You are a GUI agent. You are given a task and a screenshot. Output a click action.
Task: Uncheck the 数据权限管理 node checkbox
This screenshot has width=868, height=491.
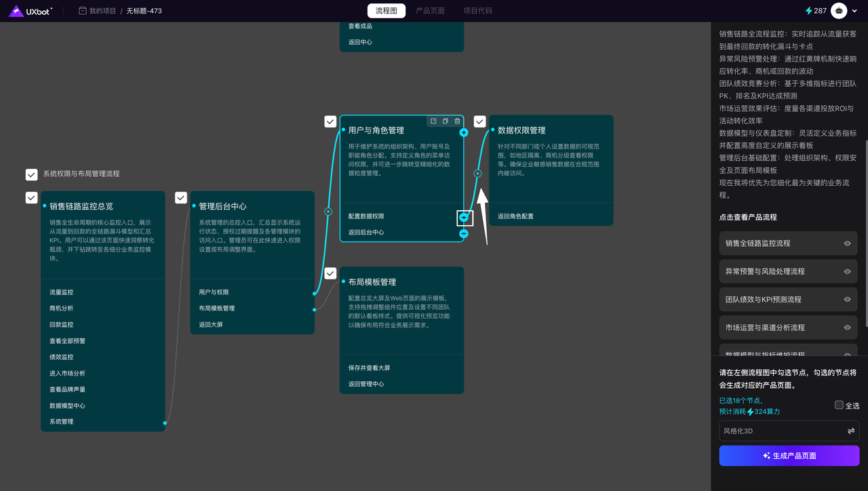(479, 121)
